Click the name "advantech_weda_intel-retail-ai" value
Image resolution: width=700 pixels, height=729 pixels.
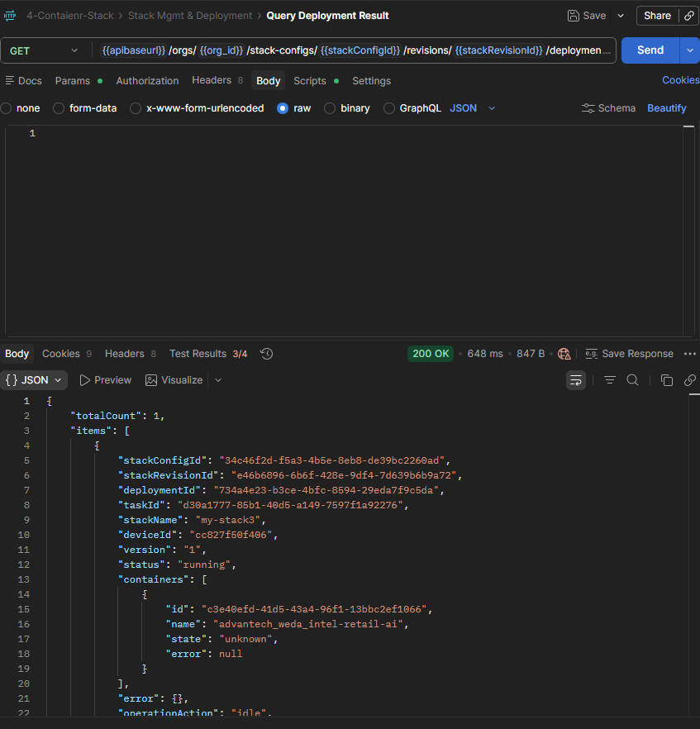click(x=307, y=624)
